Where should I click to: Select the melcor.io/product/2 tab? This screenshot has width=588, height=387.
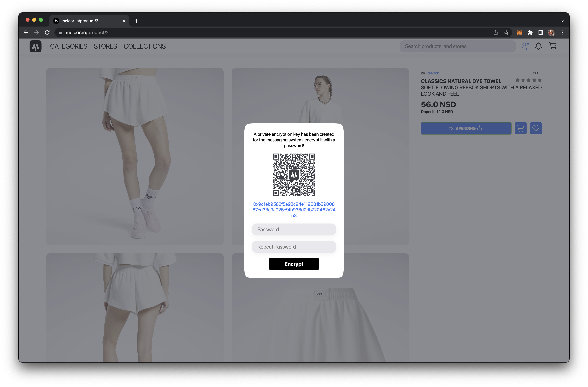(x=89, y=21)
